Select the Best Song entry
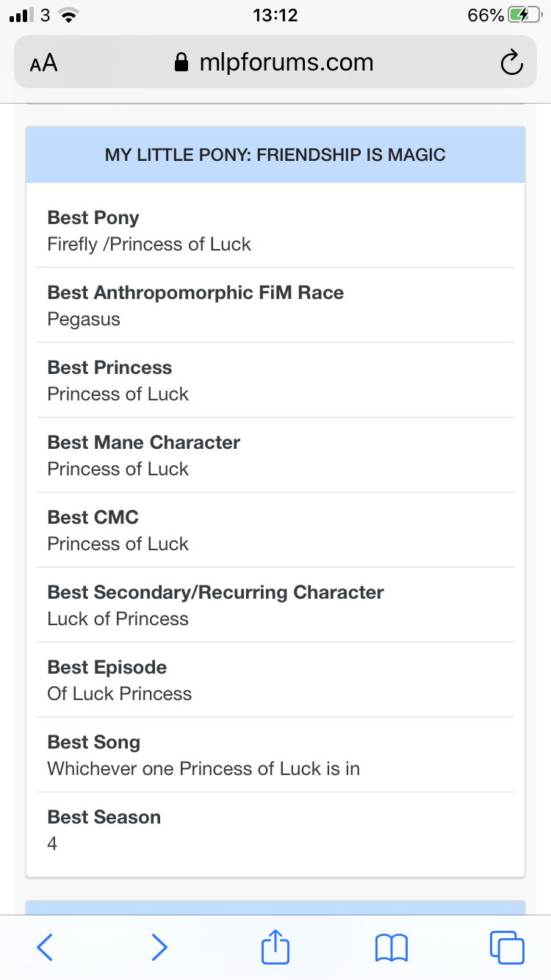 (x=275, y=755)
